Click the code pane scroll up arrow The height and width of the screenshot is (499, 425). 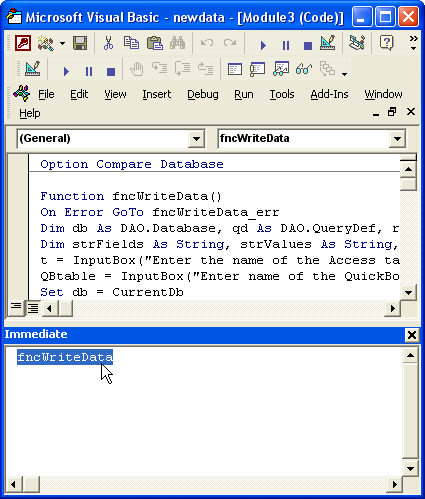click(408, 169)
